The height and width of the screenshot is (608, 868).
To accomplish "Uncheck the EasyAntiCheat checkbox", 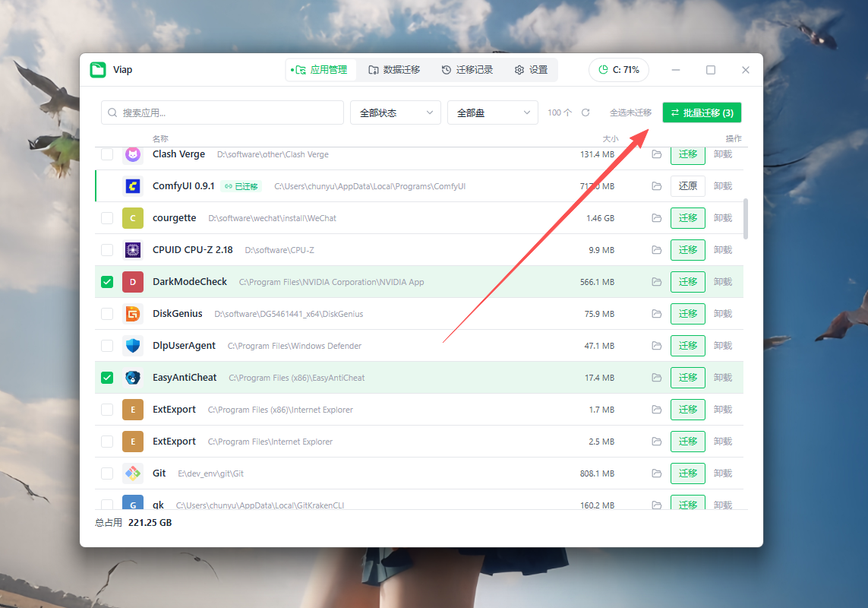I will pos(107,378).
